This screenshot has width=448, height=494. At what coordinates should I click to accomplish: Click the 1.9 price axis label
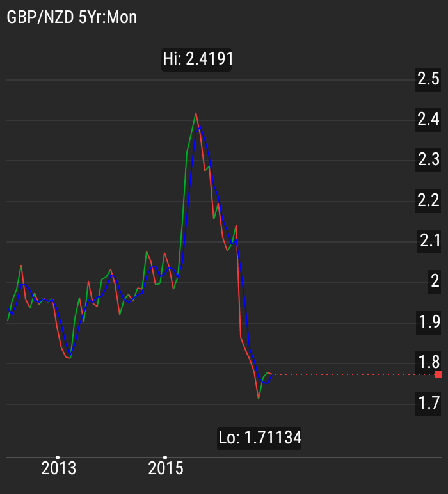coord(429,323)
